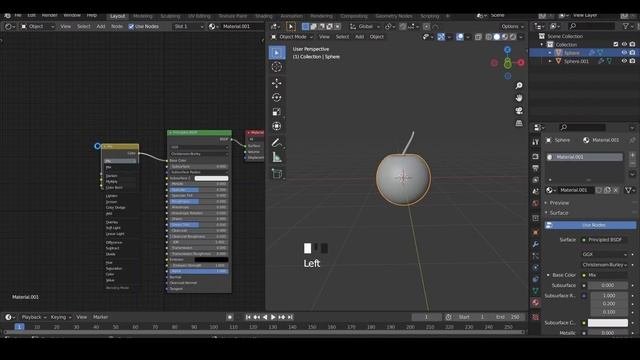Image resolution: width=640 pixels, height=360 pixels.
Task: Add a material slot with the plus button
Action: [632, 155]
